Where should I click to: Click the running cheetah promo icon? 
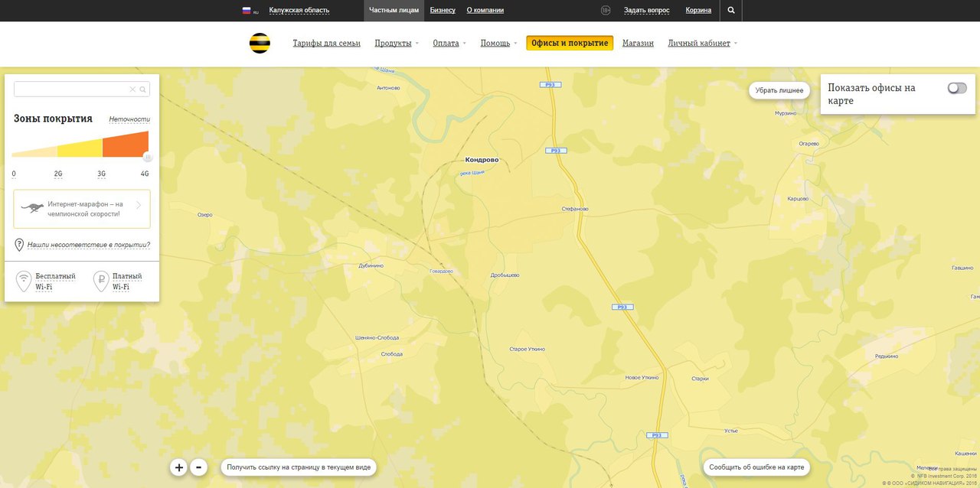point(31,208)
